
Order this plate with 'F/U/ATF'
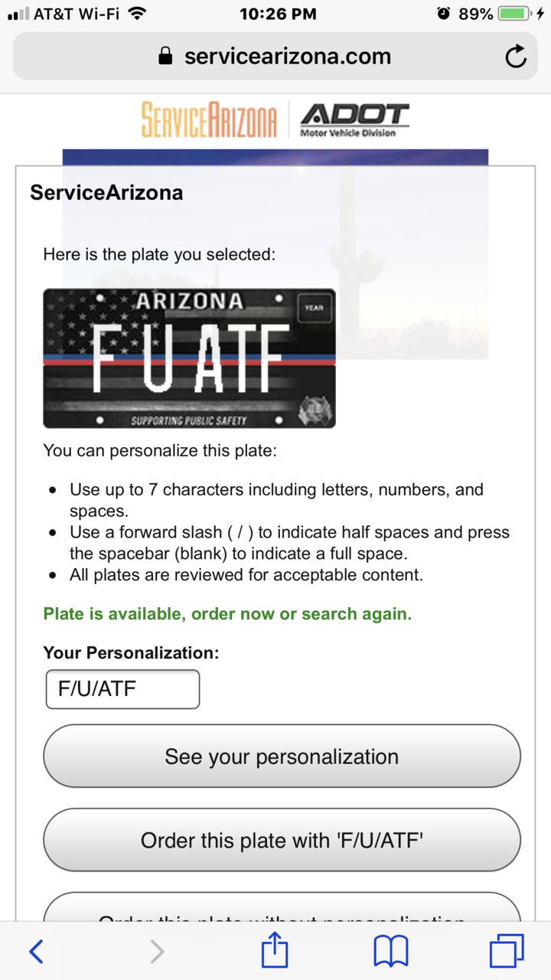pos(282,840)
